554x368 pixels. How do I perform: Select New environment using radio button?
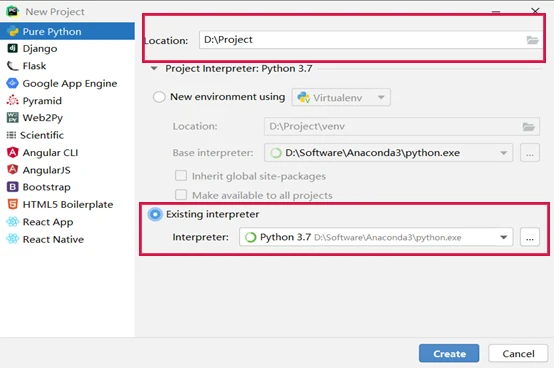click(x=159, y=97)
